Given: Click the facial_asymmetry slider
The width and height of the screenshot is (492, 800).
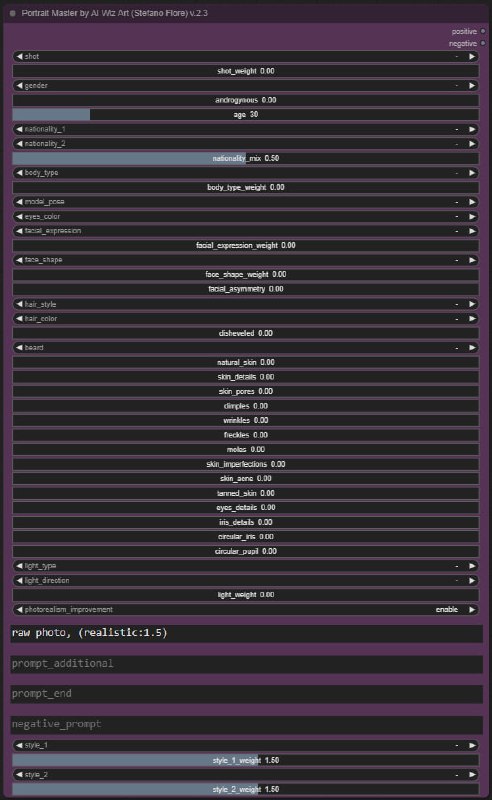Looking at the screenshot, I should [245, 289].
